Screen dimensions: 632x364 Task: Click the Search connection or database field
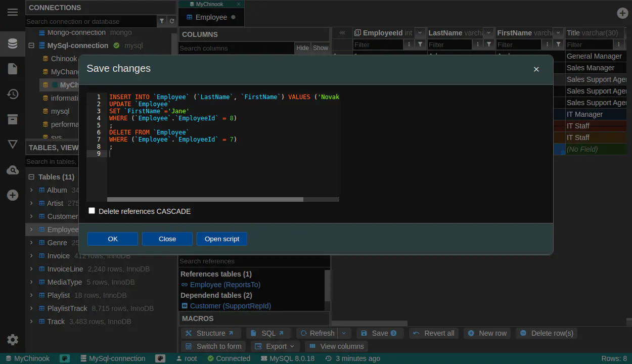coord(91,21)
